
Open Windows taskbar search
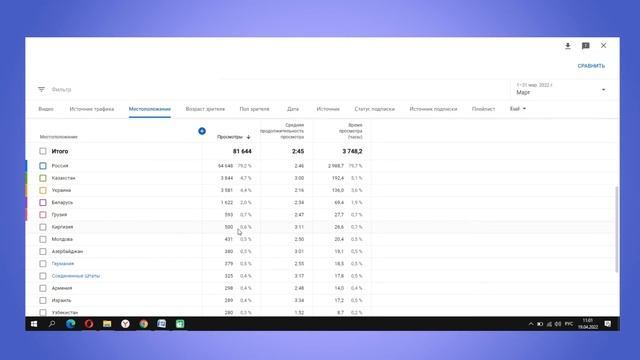52,324
